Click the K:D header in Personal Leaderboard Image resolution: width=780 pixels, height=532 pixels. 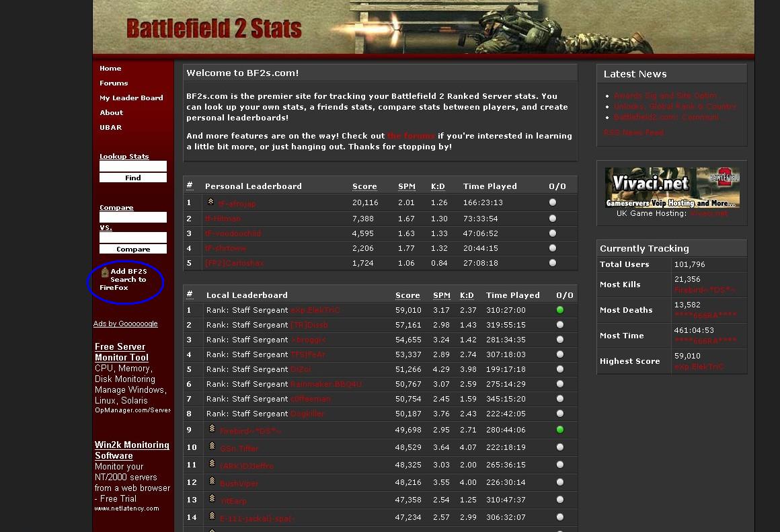coord(438,186)
